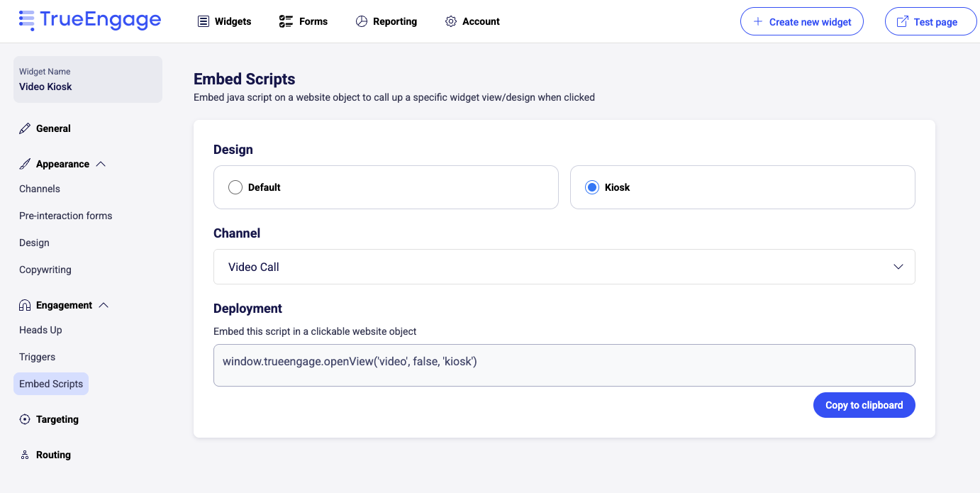Select the Kiosk design radio button
The height and width of the screenshot is (493, 980).
click(592, 187)
